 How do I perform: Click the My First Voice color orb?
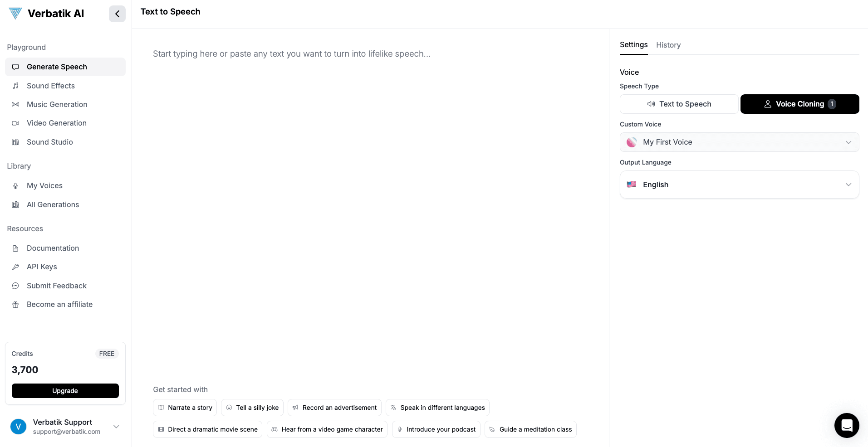point(632,142)
